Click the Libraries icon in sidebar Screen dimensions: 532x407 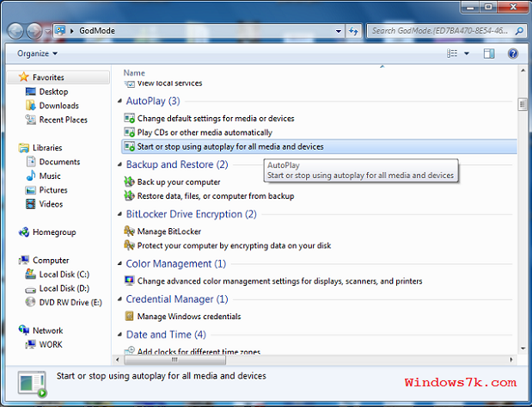pyautogui.click(x=24, y=147)
